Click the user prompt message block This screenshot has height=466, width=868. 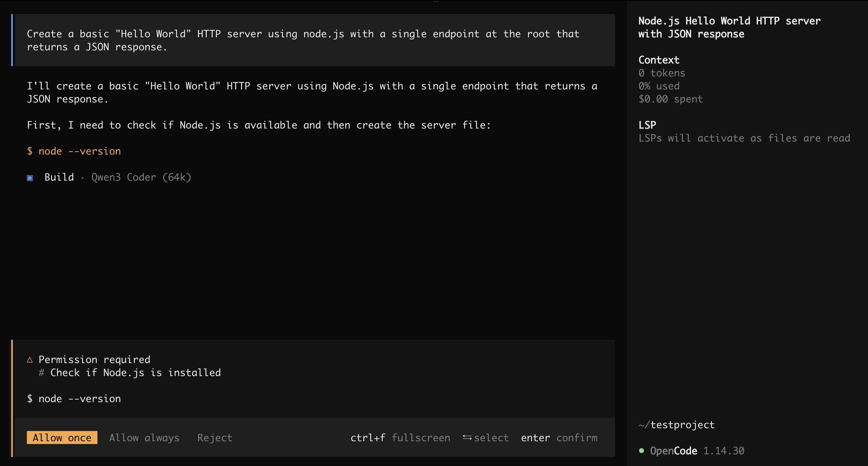pyautogui.click(x=315, y=40)
